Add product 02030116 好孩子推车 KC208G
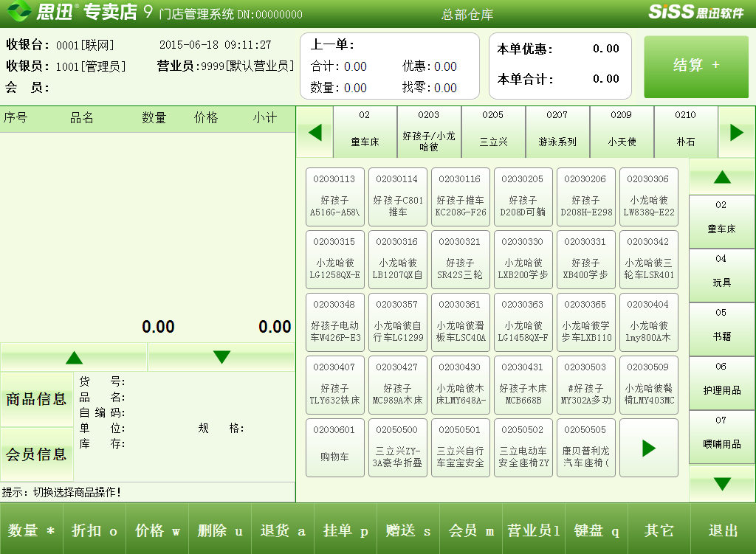Viewport: 756px width, 554px height. point(461,196)
